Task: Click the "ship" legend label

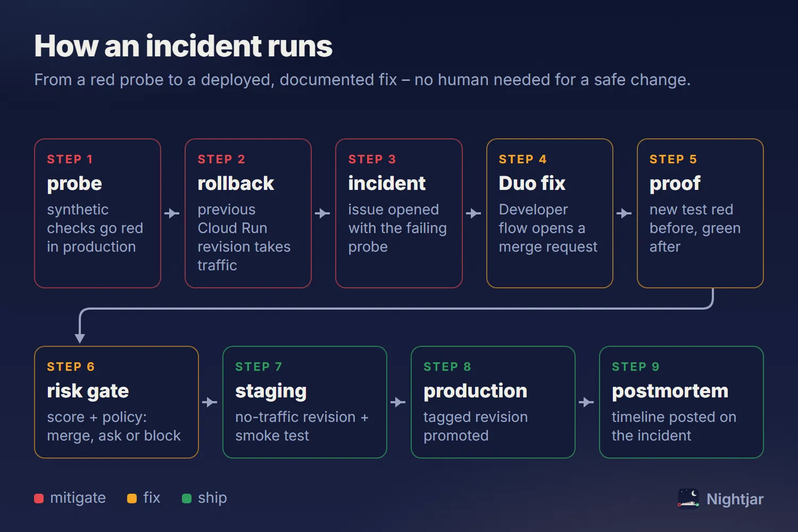Action: click(212, 498)
